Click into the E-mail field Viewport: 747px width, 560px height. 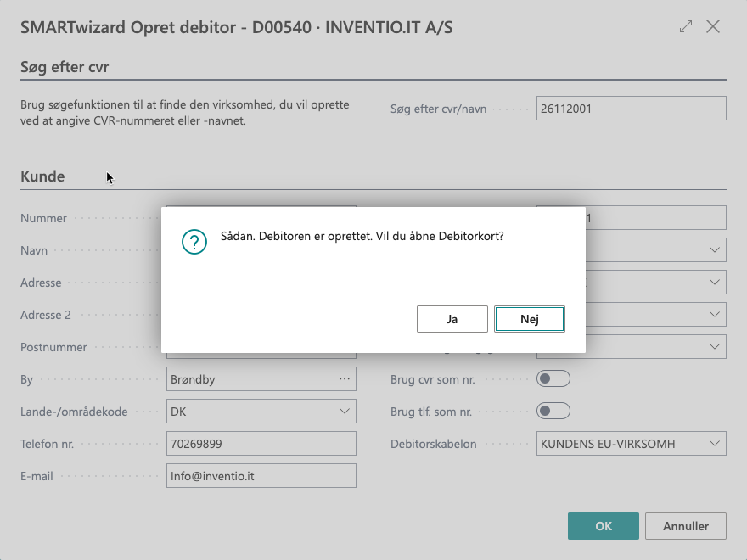(x=261, y=476)
